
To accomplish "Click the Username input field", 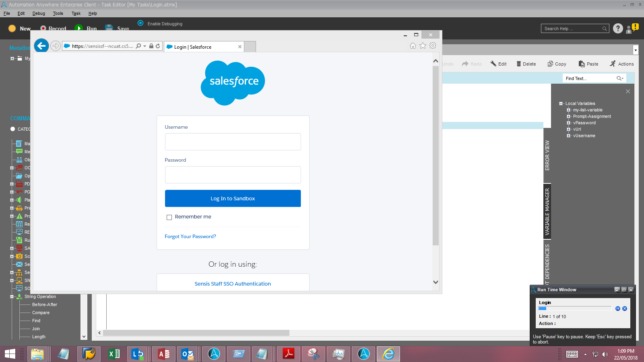I will pyautogui.click(x=233, y=142).
